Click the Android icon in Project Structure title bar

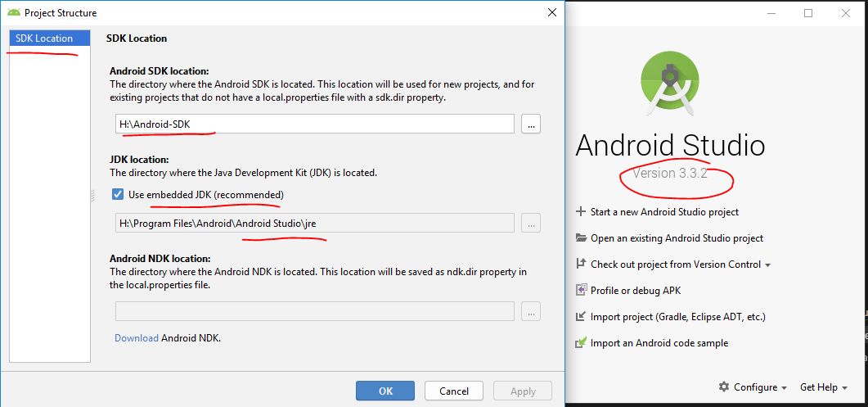click(x=14, y=13)
